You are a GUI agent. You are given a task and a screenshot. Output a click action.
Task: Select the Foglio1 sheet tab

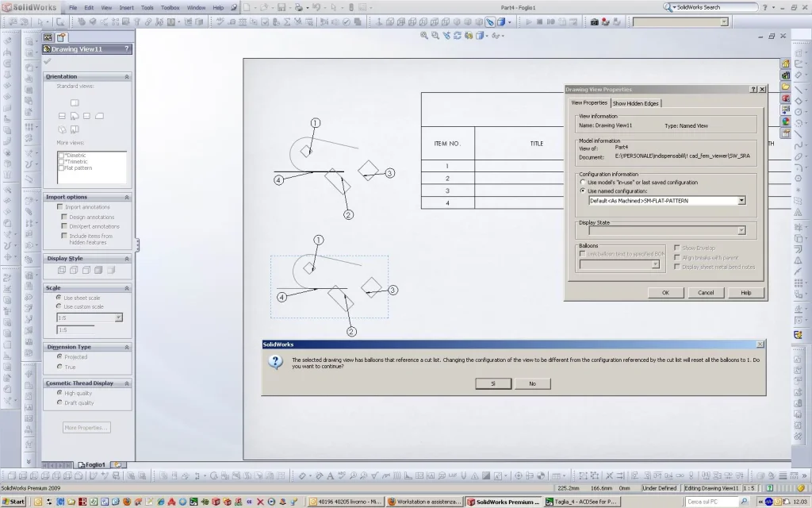[92, 465]
